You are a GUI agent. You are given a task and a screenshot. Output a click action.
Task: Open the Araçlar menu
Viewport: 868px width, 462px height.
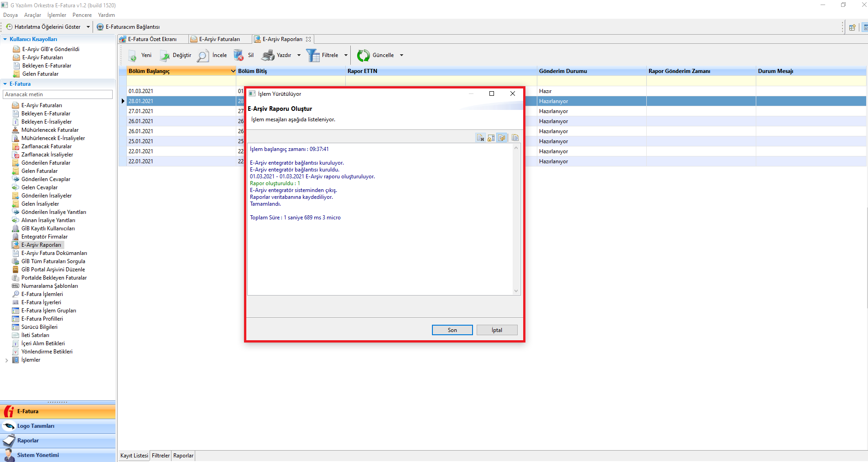[x=32, y=15]
